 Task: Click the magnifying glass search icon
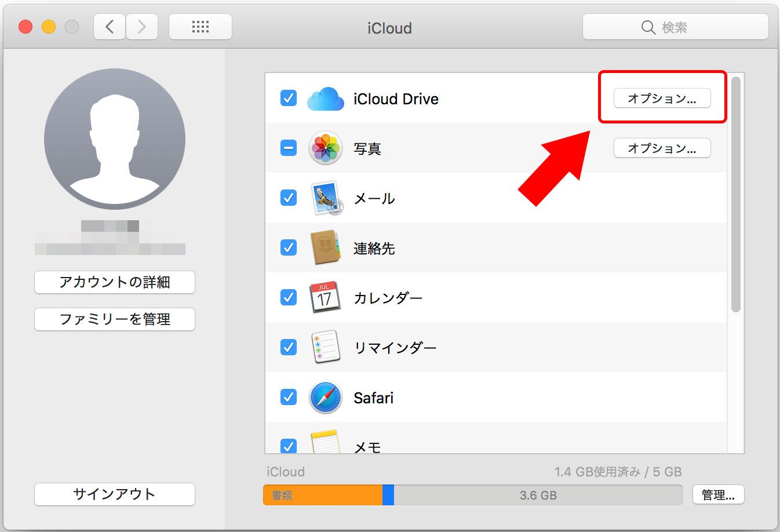[x=648, y=27]
